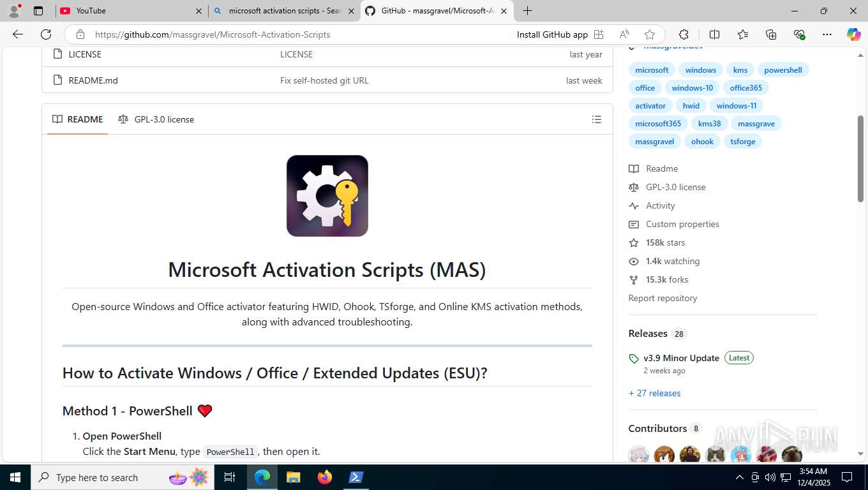The image size is (868, 490).
Task: Open Settings and more ellipsis menu
Action: click(827, 34)
